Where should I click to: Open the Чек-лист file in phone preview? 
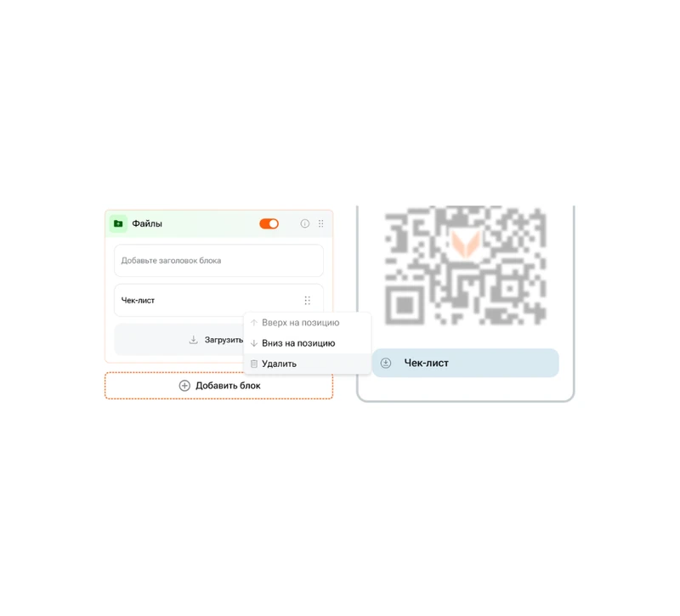tap(465, 363)
